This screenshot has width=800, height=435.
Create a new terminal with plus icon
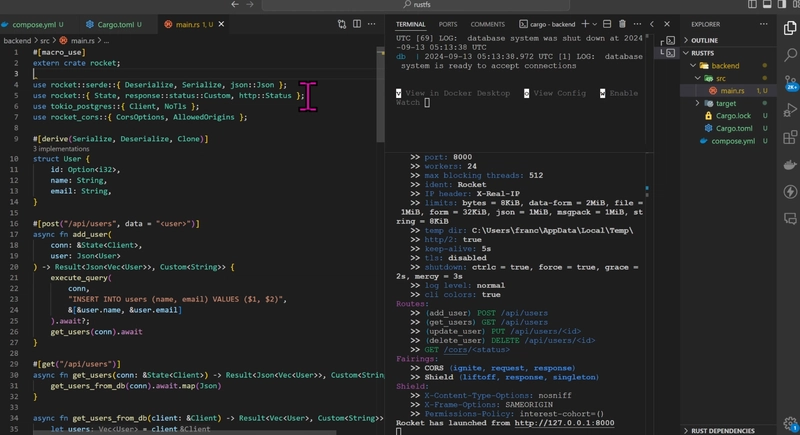point(585,24)
